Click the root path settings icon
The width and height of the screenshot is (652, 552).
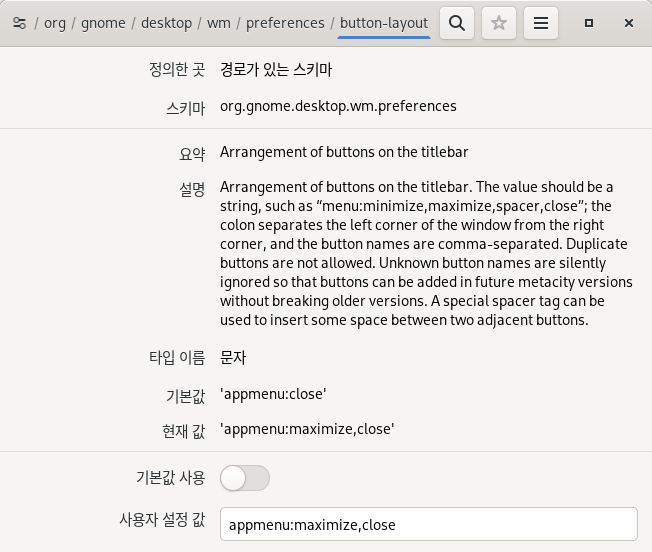click(19, 23)
